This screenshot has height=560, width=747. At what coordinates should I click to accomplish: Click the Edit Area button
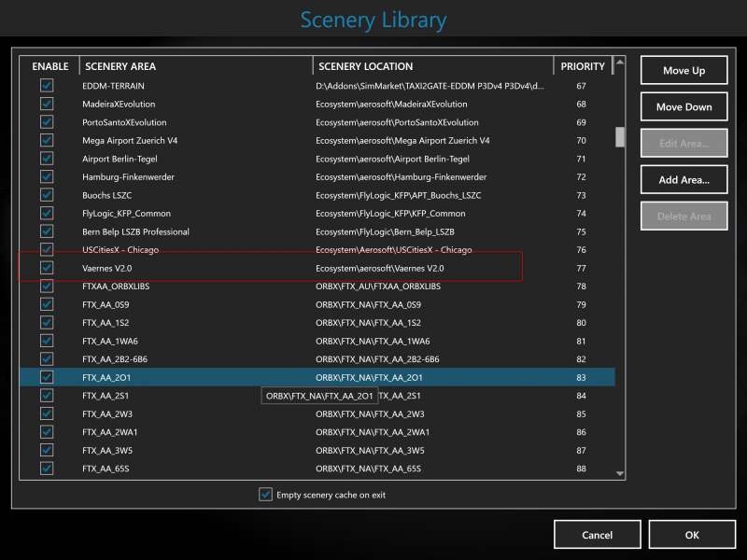pyautogui.click(x=684, y=144)
